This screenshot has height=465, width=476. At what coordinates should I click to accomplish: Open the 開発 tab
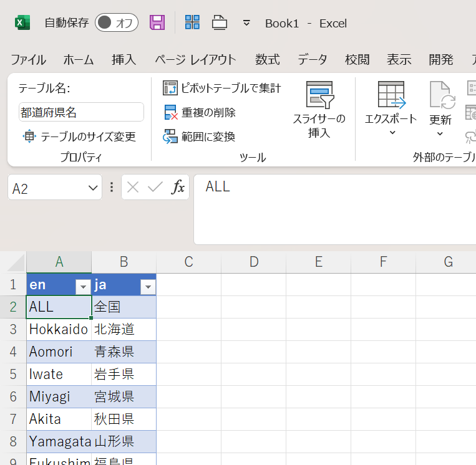click(441, 59)
